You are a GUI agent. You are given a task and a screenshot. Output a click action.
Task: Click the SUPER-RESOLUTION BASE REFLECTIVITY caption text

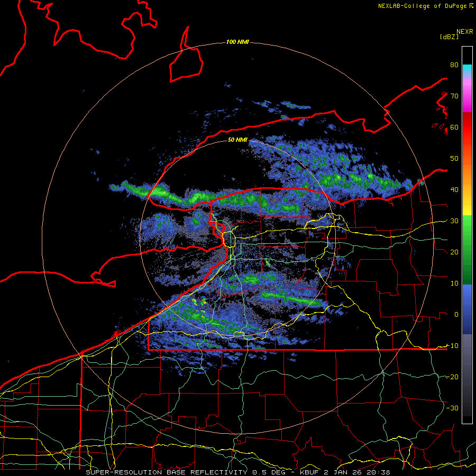167,472
